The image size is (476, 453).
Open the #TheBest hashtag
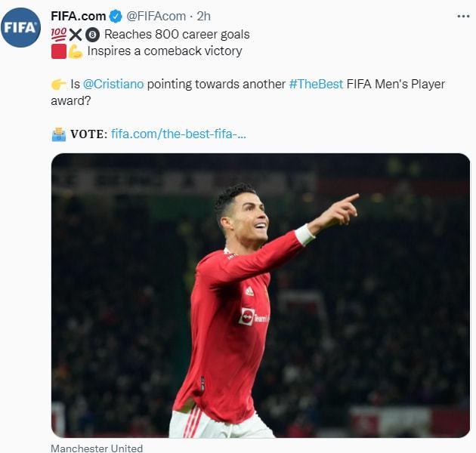pyautogui.click(x=316, y=84)
